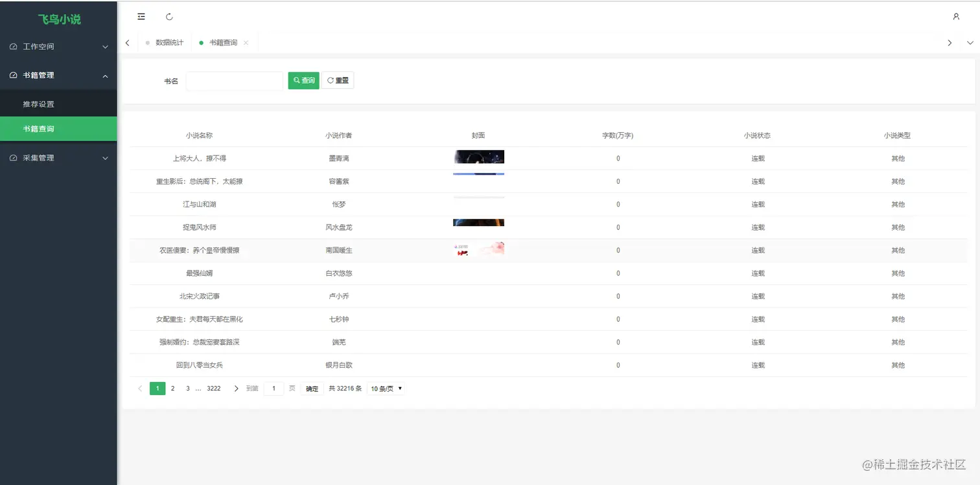Click author name 风水盘龙
Viewport: 980px width, 485px height.
point(339,227)
